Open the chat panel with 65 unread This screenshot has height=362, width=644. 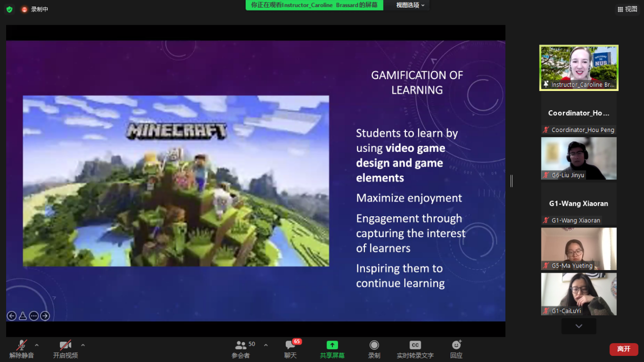pos(290,345)
